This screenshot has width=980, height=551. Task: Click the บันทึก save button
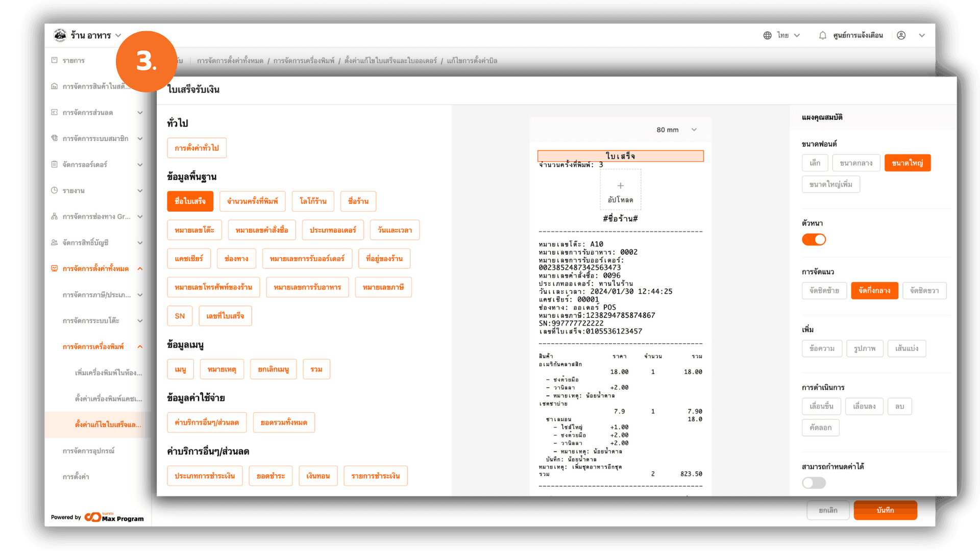click(x=885, y=510)
